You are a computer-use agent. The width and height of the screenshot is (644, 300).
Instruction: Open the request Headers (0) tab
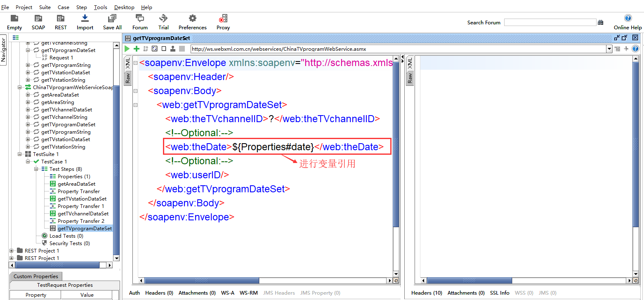click(x=159, y=293)
